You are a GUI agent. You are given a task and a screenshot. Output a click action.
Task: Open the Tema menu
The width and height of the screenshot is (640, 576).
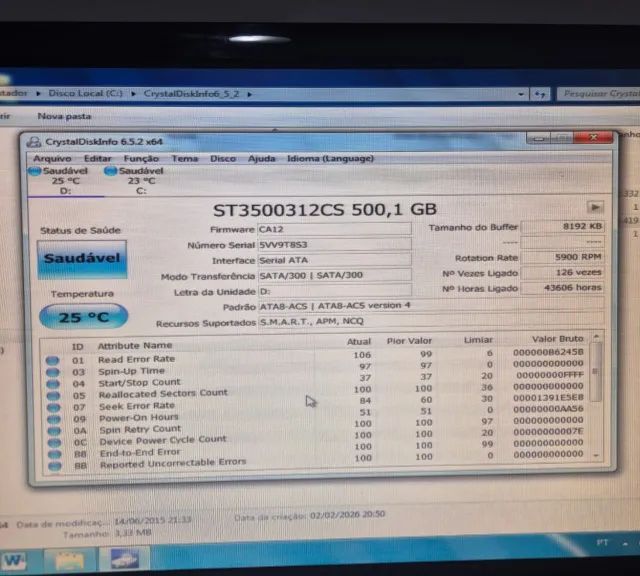[x=184, y=158]
